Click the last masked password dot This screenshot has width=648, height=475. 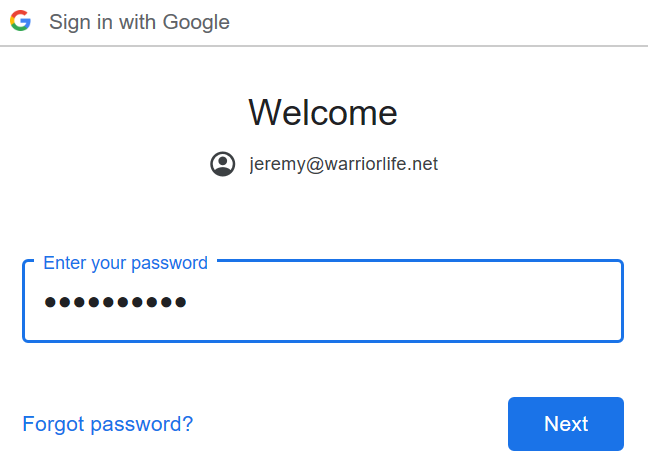181,302
